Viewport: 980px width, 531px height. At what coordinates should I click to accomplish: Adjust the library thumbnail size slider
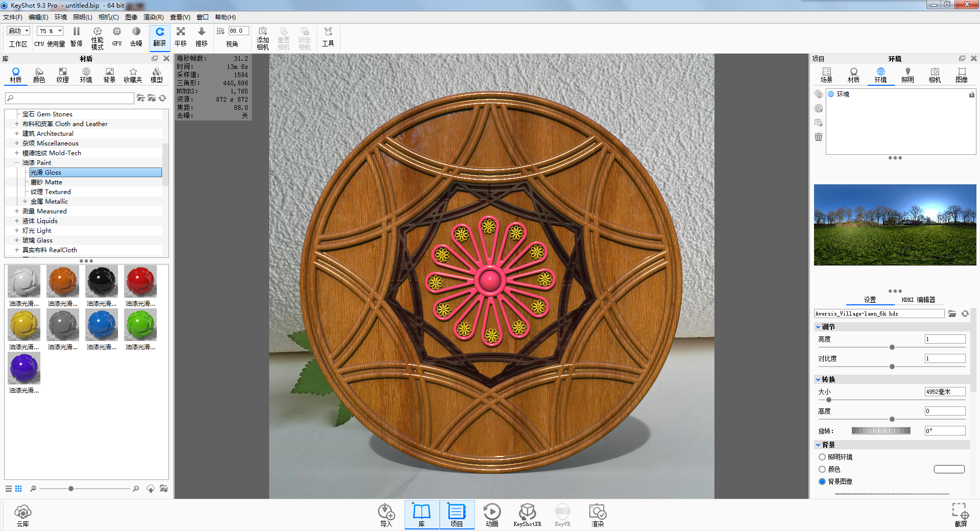coord(71,489)
